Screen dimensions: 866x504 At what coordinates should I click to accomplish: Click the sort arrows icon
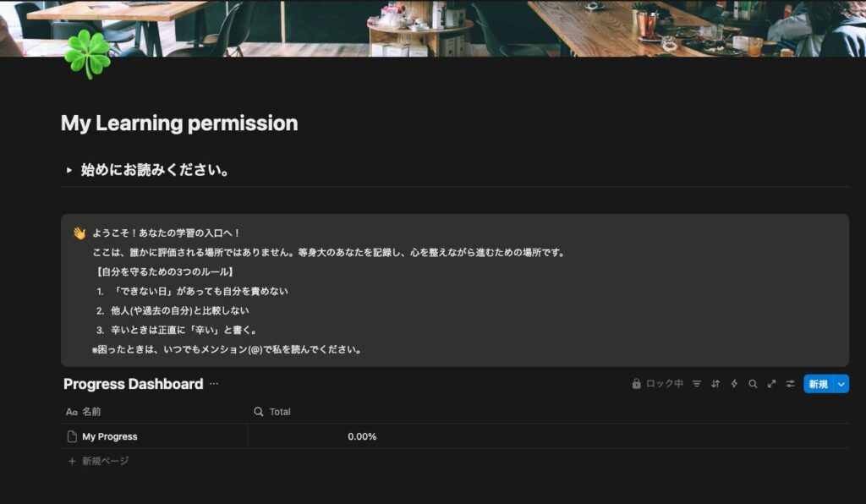coord(715,383)
